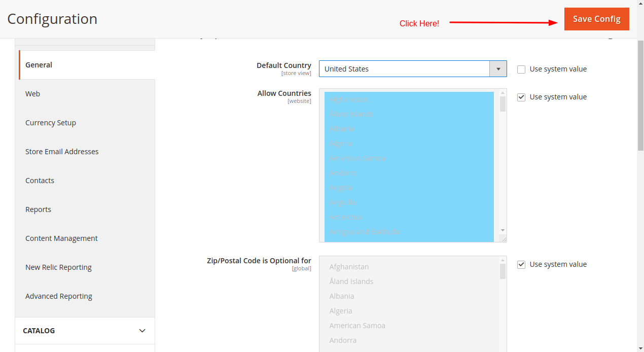The width and height of the screenshot is (644, 352).
Task: Select Antarctica in Allow Countries list
Action: point(409,217)
